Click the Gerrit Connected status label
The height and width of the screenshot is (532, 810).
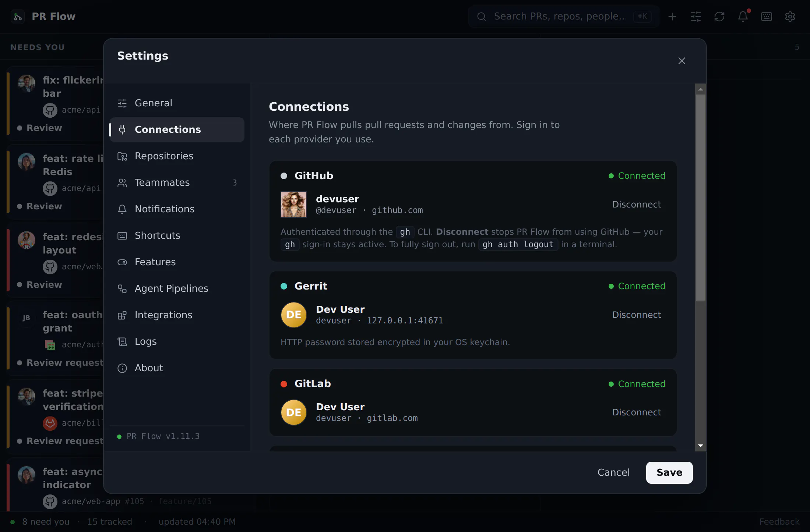(637, 286)
